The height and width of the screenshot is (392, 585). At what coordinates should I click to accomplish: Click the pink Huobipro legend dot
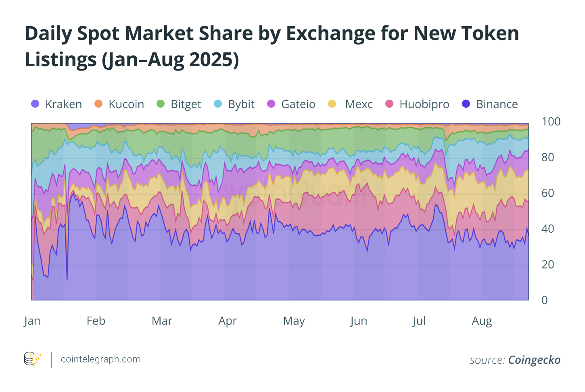[389, 104]
